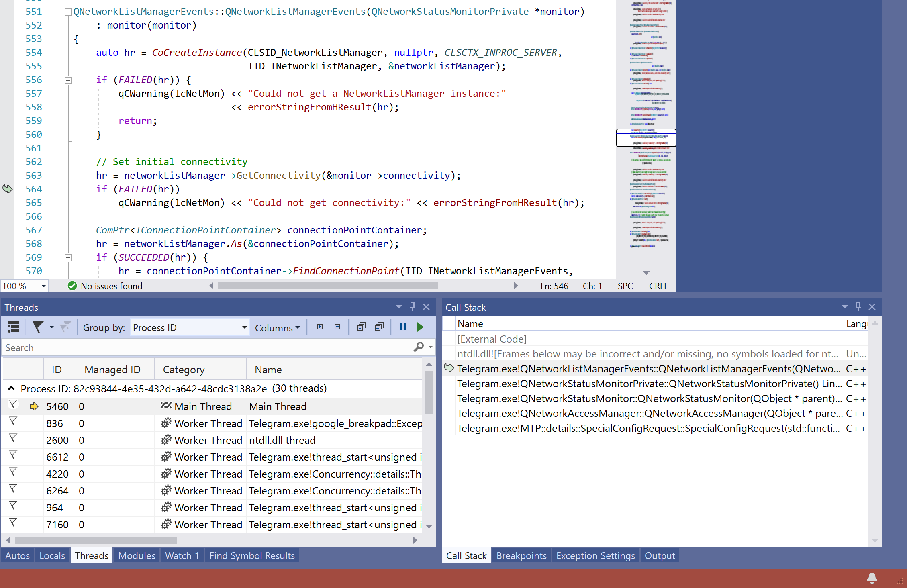Click Thaw Threads green play icon
Viewport: 907px width, 588px height.
click(420, 327)
